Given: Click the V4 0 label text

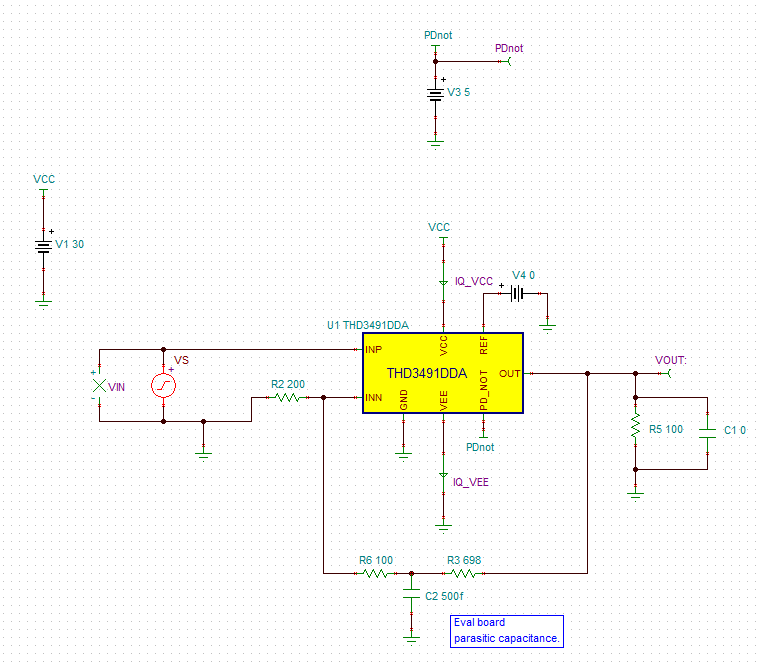Looking at the screenshot, I should coord(523,275).
